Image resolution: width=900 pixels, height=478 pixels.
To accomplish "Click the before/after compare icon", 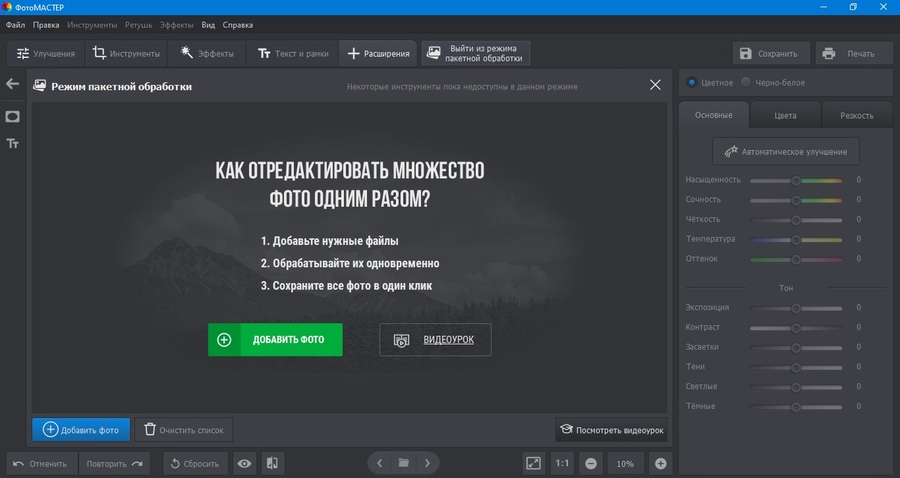I will (273, 464).
